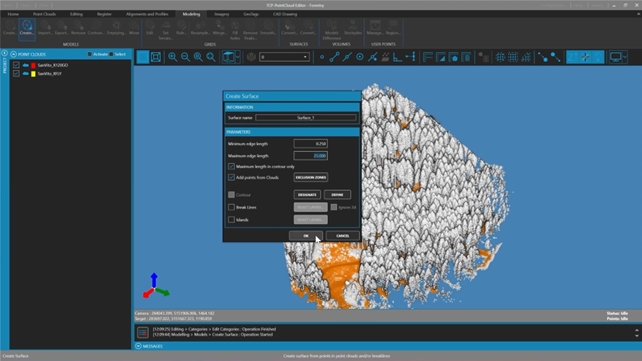Open the messages log list icon
The image size is (642, 361).
pos(142,332)
